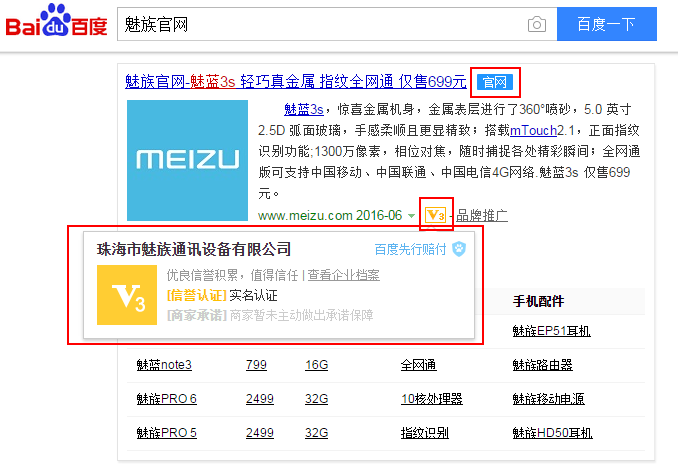This screenshot has height=473, width=678.
Task: Click 2499 price in 魅族PRO 5 row
Action: [259, 433]
